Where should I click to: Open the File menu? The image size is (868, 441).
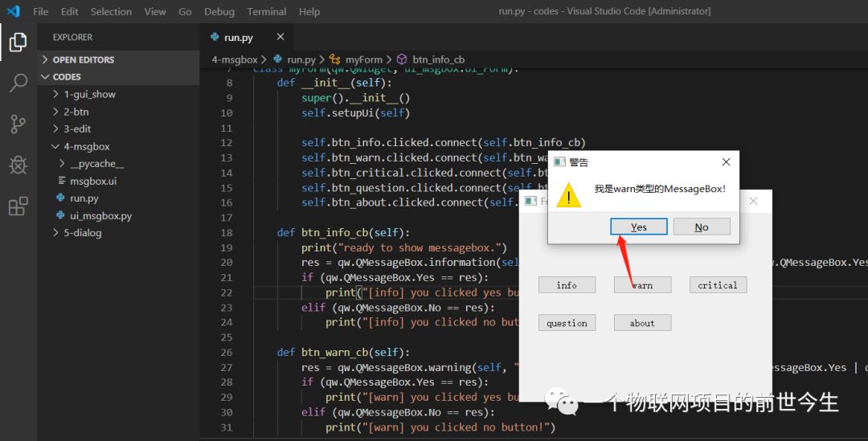pyautogui.click(x=40, y=11)
